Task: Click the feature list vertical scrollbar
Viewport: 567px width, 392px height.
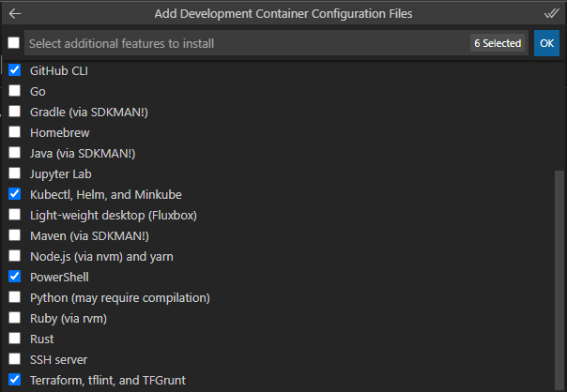Action: [560, 281]
